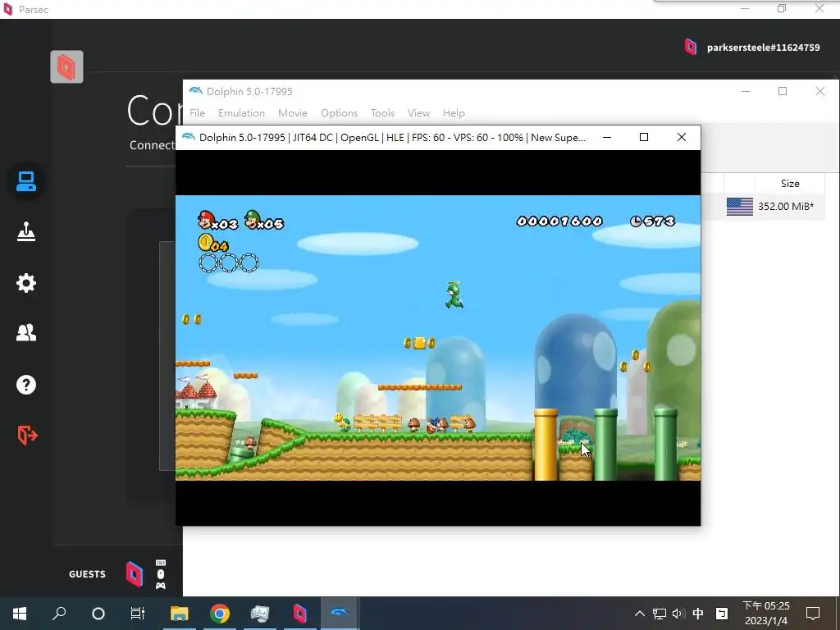Image resolution: width=840 pixels, height=630 pixels.
Task: Open volume speaker icon in system tray
Action: [678, 614]
